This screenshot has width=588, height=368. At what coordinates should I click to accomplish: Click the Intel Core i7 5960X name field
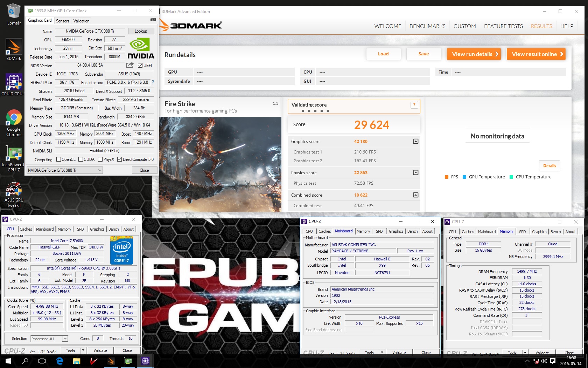[x=67, y=241]
